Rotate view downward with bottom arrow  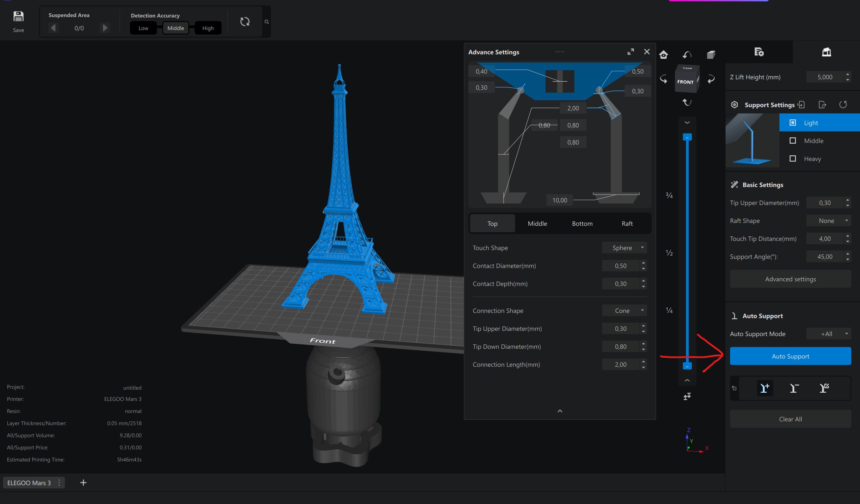pos(687,102)
